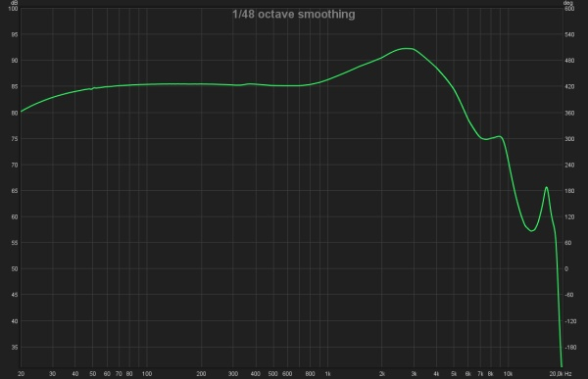Click the 85 label on the dB axis
The width and height of the screenshot is (588, 379).
coord(15,86)
